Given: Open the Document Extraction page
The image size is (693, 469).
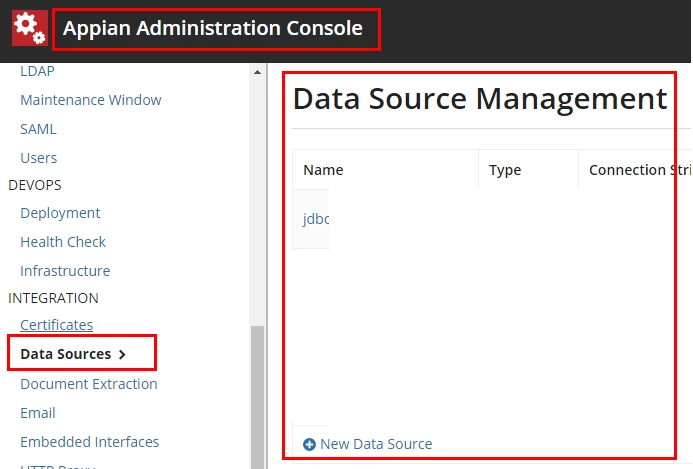Looking at the screenshot, I should tap(89, 384).
